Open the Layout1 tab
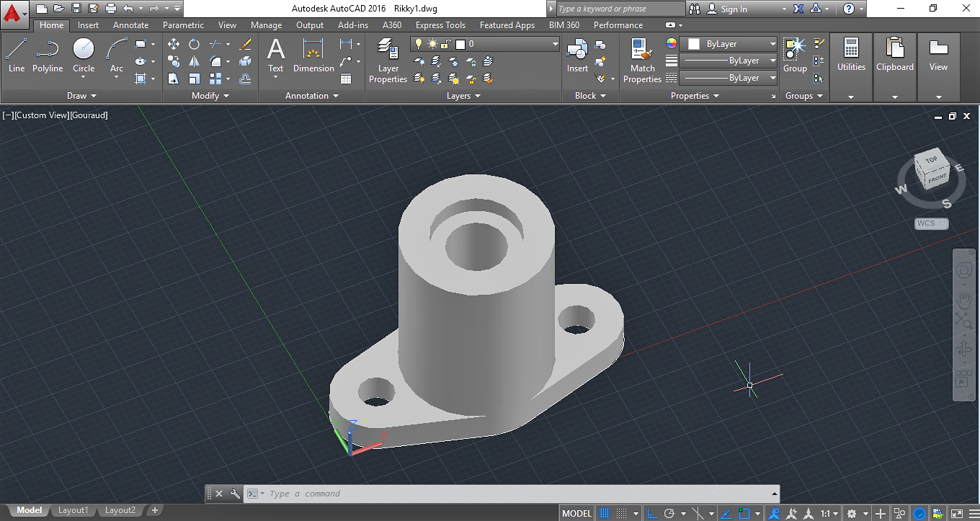 coord(73,510)
